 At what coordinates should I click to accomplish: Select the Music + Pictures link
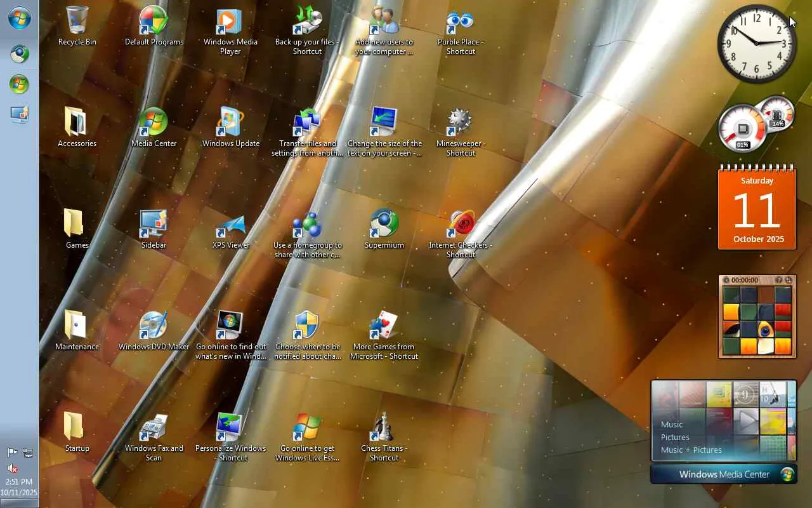point(691,450)
